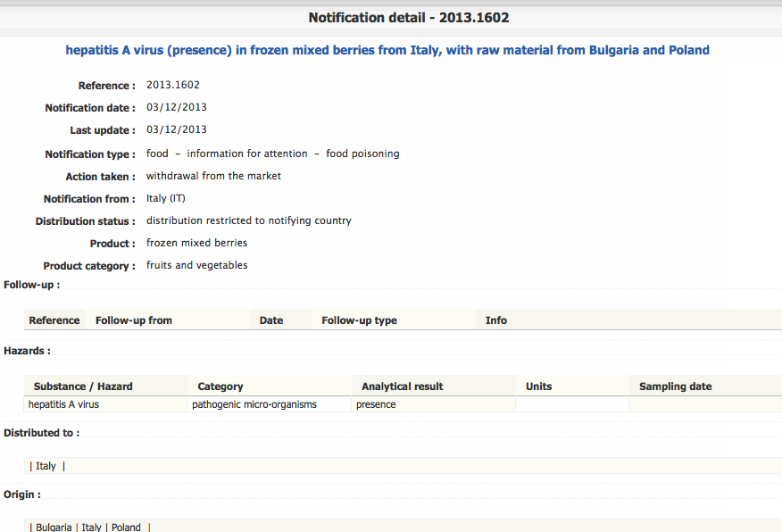
Task: Click the Info column header
Action: [x=496, y=320]
